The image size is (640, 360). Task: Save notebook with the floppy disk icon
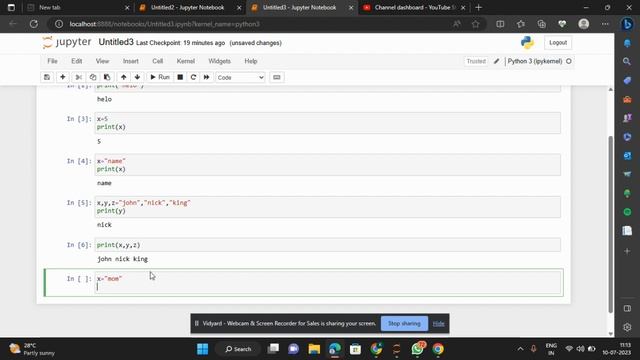coord(47,77)
